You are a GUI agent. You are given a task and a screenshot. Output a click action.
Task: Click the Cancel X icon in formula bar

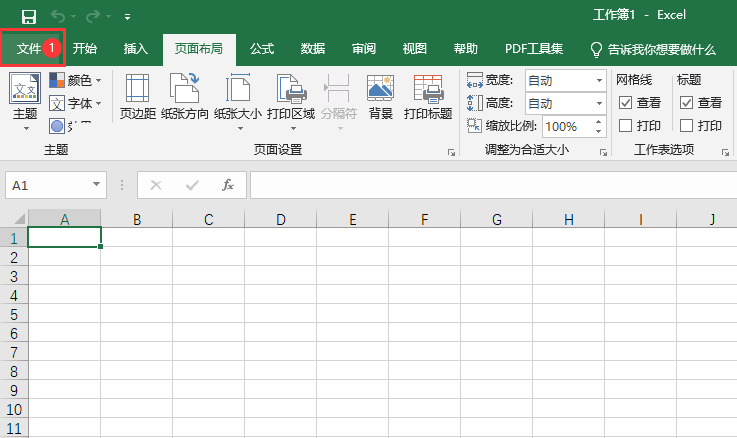tap(156, 185)
